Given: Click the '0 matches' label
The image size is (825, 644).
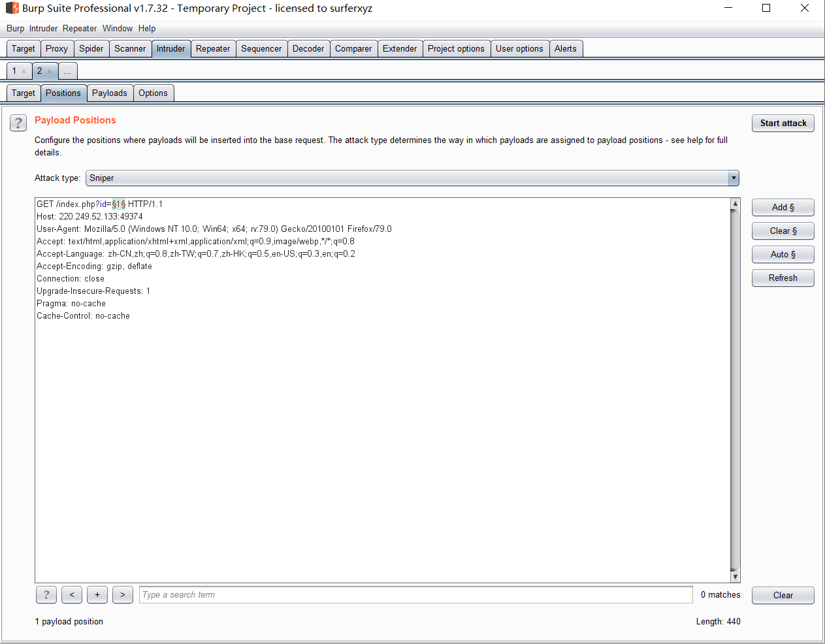Looking at the screenshot, I should (720, 595).
